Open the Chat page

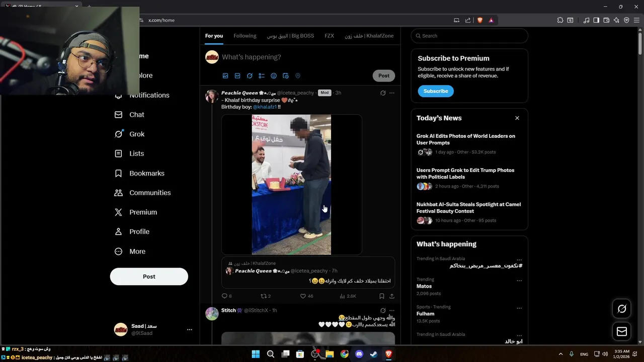[x=130, y=115]
